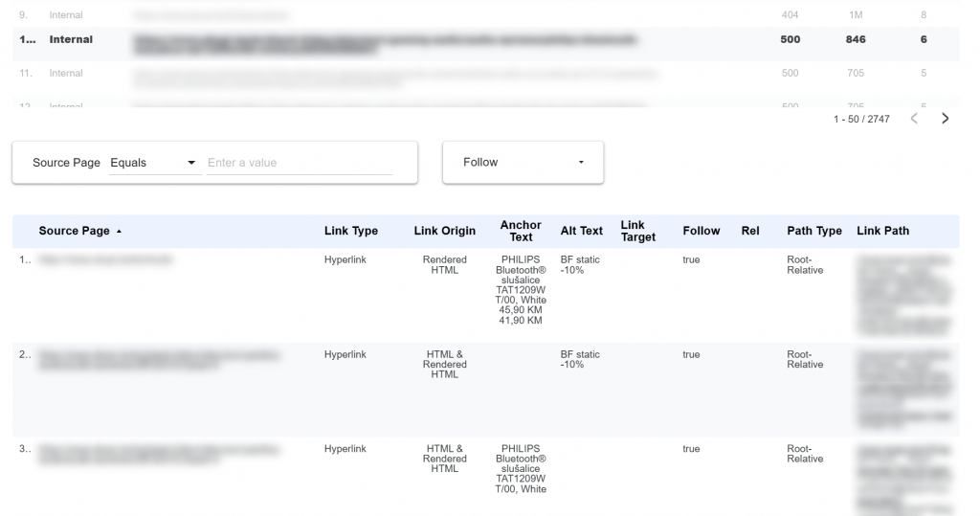Screen dimensions: 980x516
Task: Click first row blurred source page link
Action: (104, 259)
